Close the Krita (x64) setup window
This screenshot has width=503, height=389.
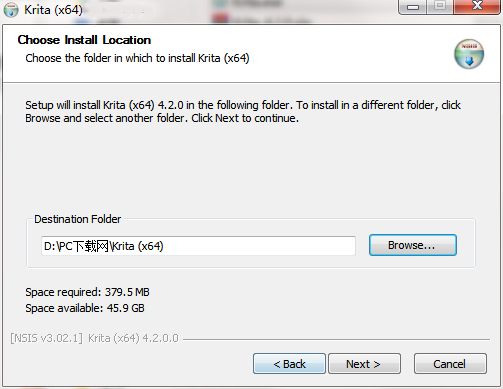pyautogui.click(x=477, y=7)
